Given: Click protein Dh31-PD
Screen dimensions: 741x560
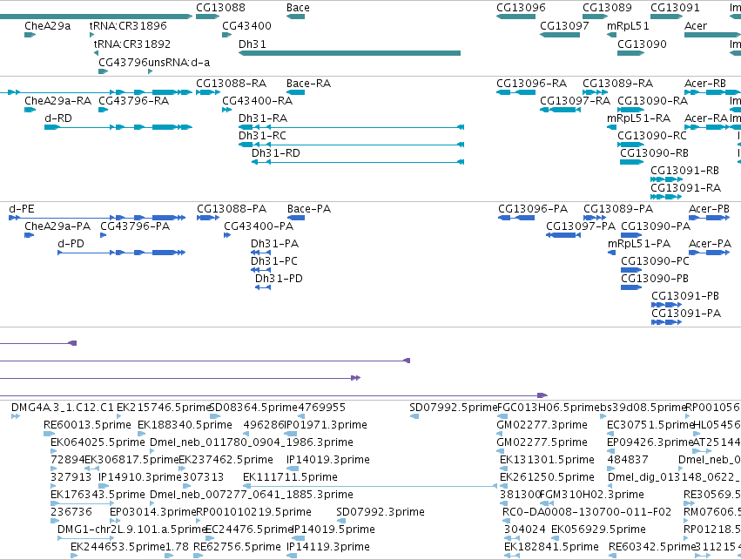Looking at the screenshot, I should tap(279, 279).
